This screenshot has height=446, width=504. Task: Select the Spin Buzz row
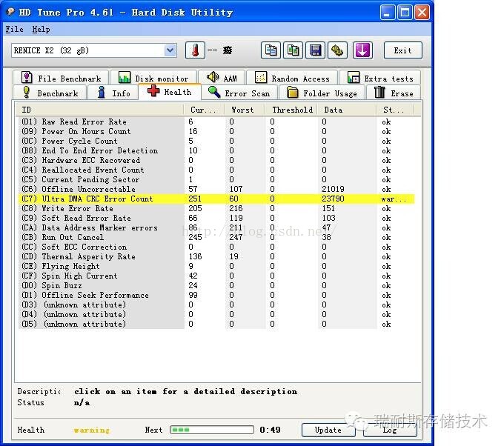coord(216,286)
